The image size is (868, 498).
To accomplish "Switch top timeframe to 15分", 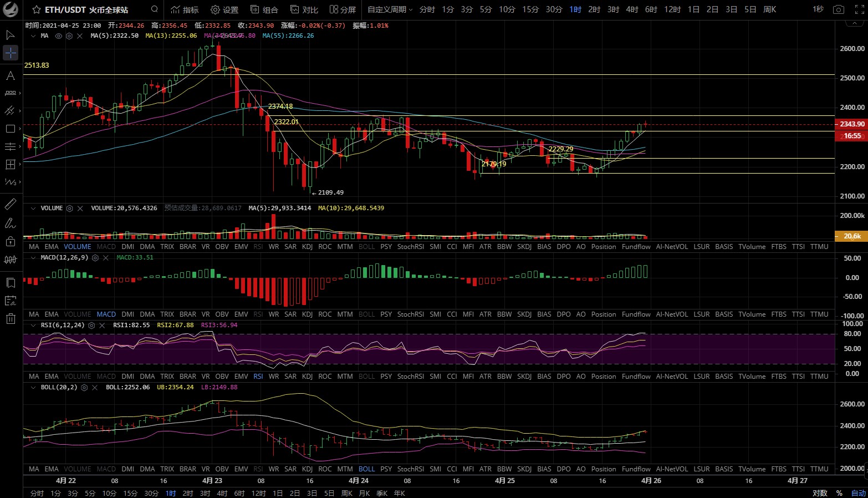I will click(530, 9).
